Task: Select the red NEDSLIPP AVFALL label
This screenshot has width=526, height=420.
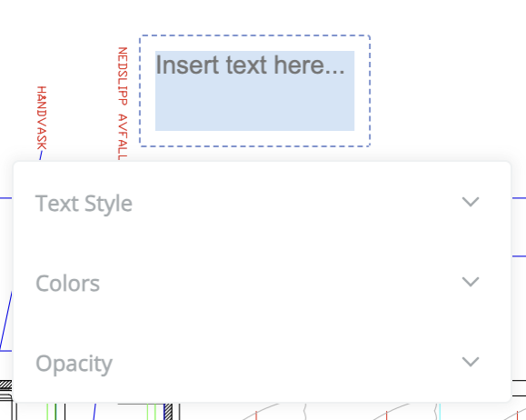Action: point(123,104)
